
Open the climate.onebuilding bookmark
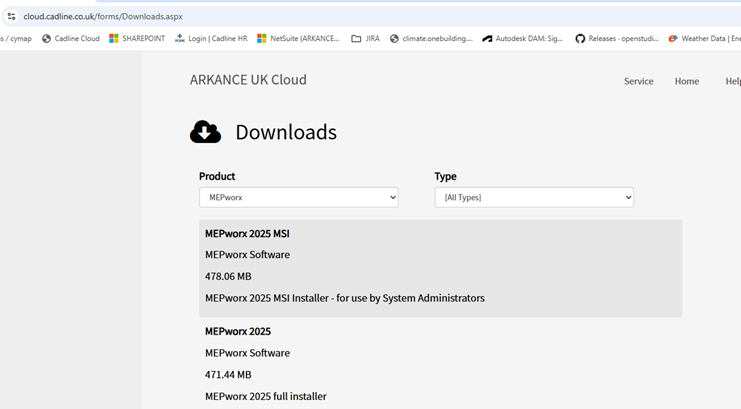point(431,39)
